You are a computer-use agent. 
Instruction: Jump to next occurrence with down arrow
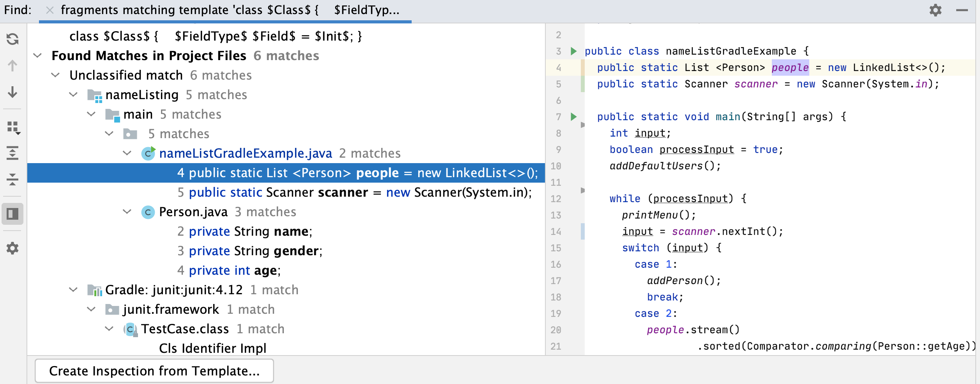click(12, 92)
